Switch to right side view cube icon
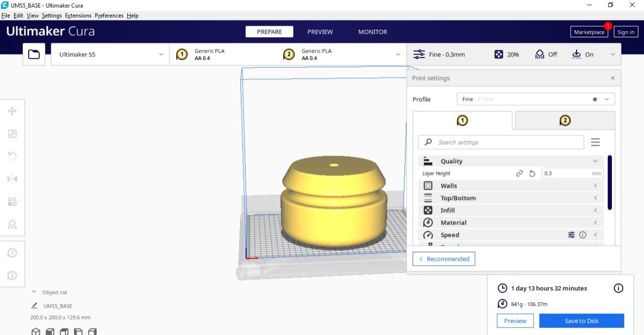The image size is (644, 335). click(x=92, y=331)
